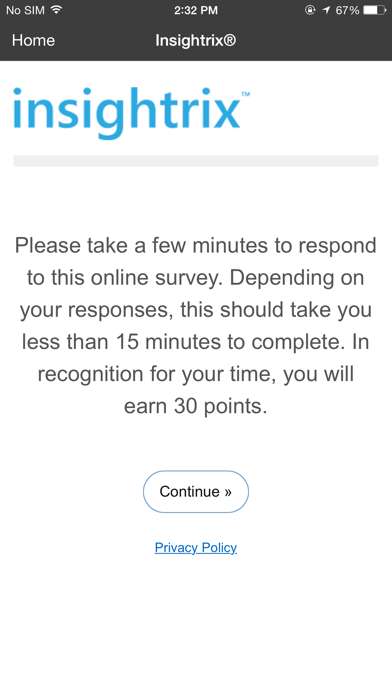Tap the 2:32 PM clock
Image resolution: width=392 pixels, height=696 pixels.
196,10
